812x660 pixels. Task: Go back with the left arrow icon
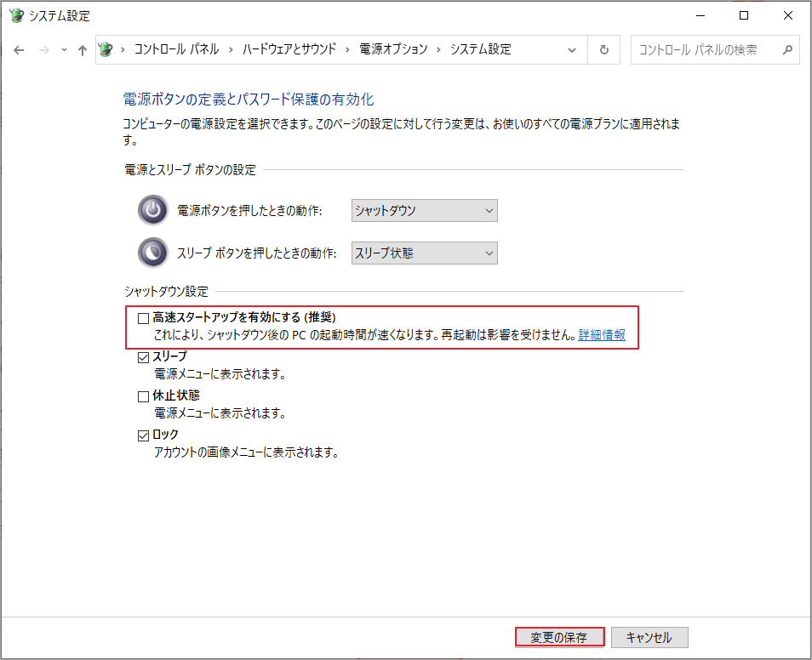[19, 50]
